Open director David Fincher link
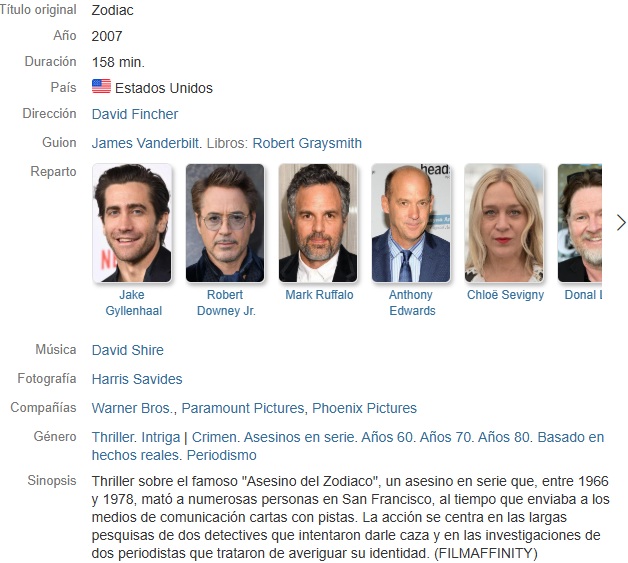628x563 pixels. pos(135,114)
